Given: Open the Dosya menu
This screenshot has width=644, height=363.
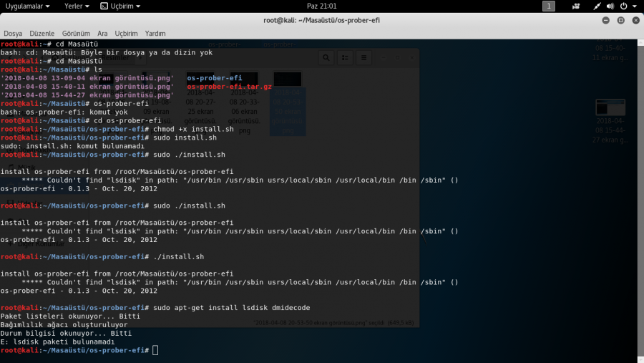Looking at the screenshot, I should (x=13, y=34).
